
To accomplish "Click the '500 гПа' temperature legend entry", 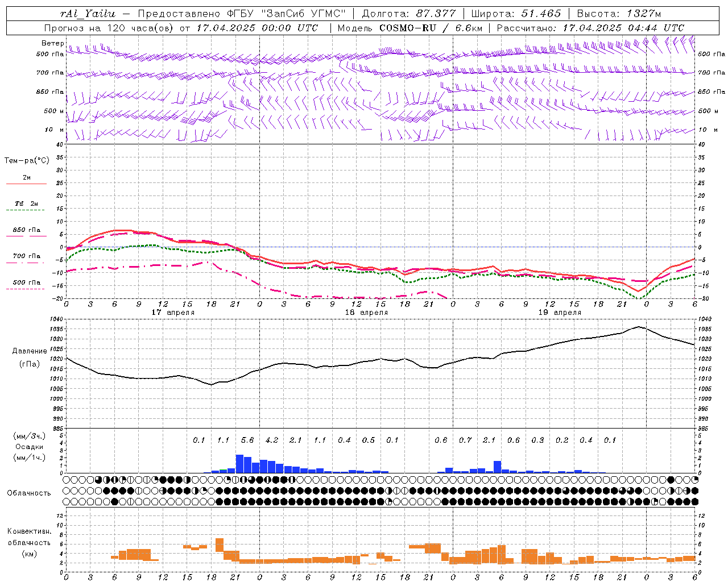I will [x=27, y=282].
